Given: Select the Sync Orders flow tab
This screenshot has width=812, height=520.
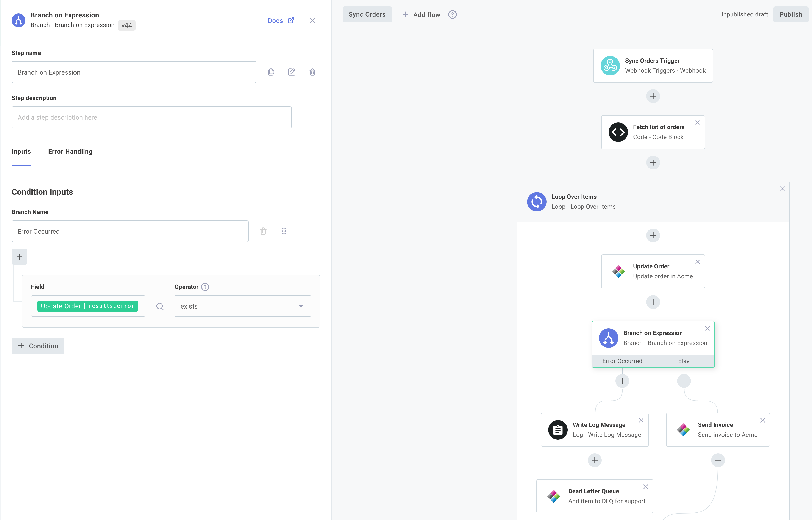Looking at the screenshot, I should click(367, 14).
